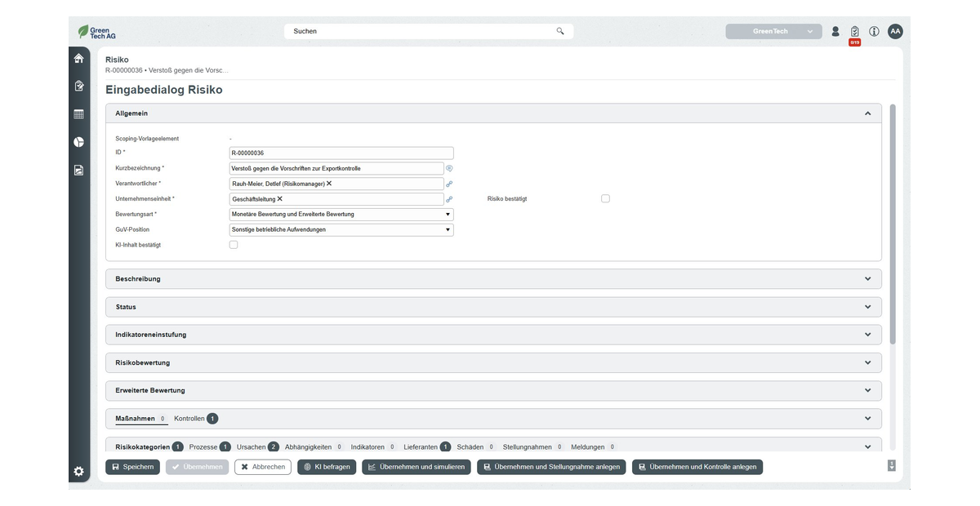Screen dimensions: 980x506
Task: Open the table grid sidebar icon
Action: pos(78,114)
